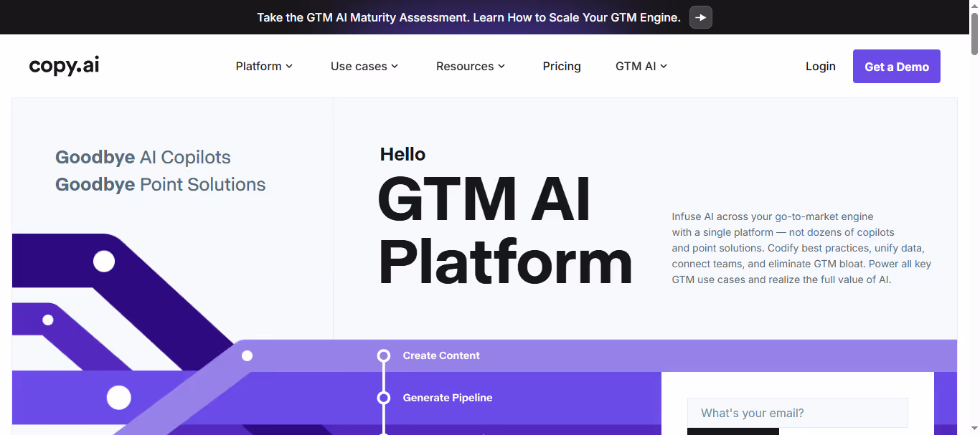Click the Hello heading text
Image resolution: width=980 pixels, height=435 pixels.
[x=402, y=154]
